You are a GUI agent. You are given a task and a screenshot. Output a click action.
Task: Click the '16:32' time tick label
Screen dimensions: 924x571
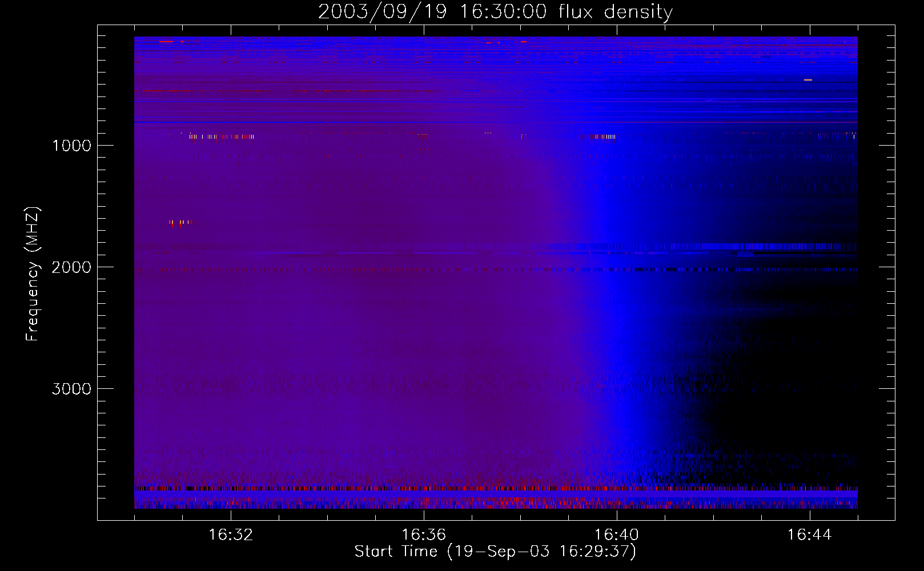coord(231,534)
